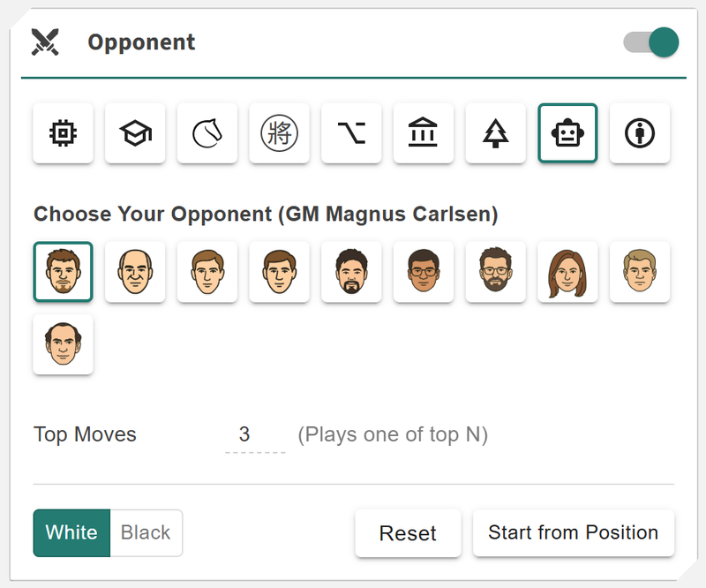Choose the lone avatar in second row
The image size is (706, 588).
coord(63,344)
